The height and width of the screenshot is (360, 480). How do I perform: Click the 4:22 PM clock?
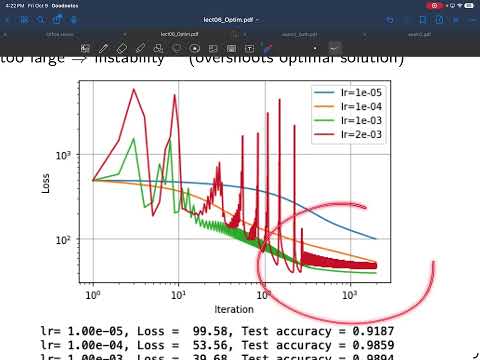coord(15,6)
